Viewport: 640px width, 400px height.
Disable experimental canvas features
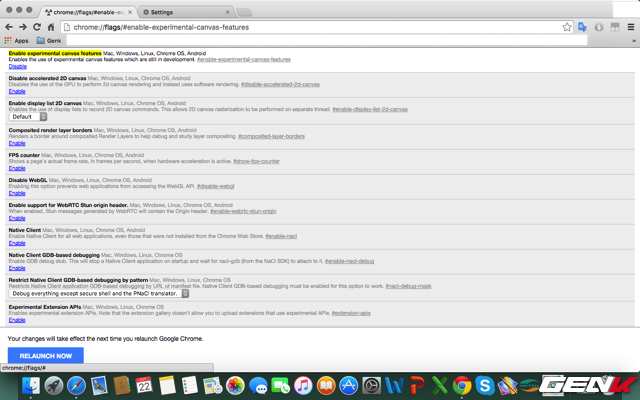click(x=18, y=66)
